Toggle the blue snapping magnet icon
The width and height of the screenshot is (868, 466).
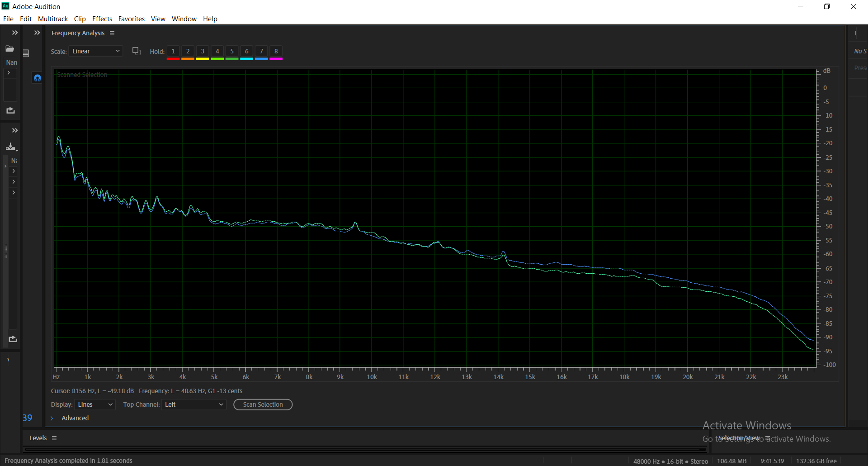tap(38, 78)
